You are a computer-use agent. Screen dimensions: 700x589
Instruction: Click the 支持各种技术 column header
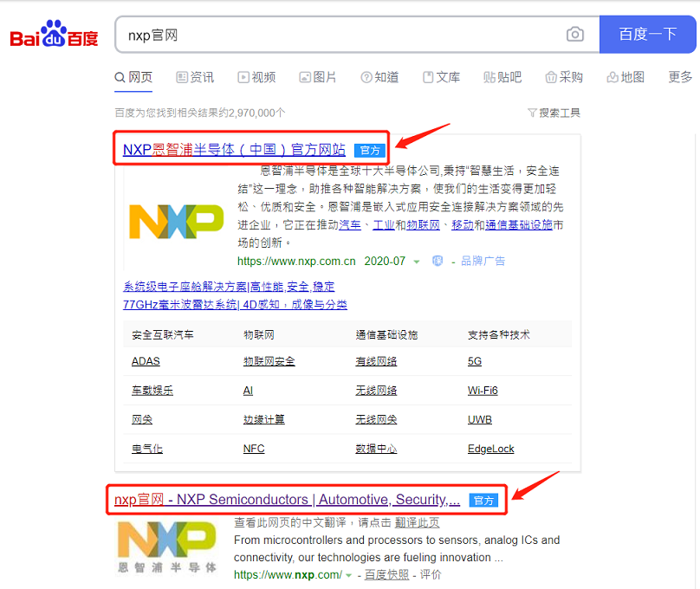click(498, 334)
